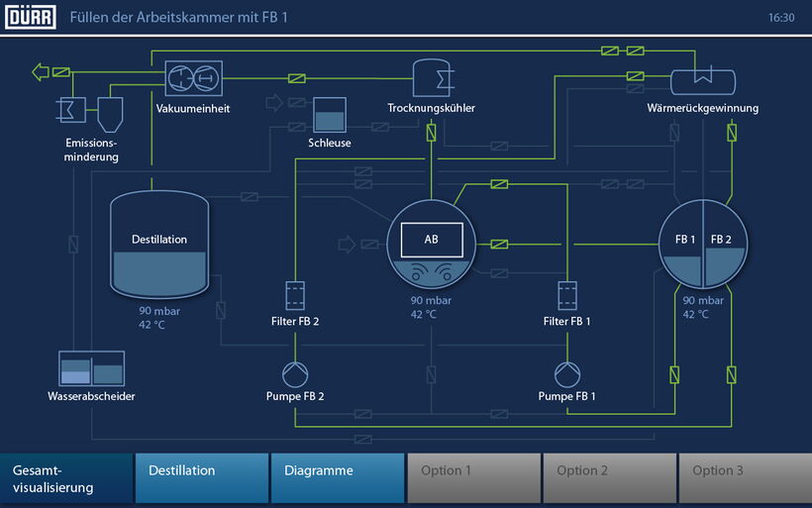Click the 16:30 clock display
This screenshot has height=508, width=812.
point(781,18)
